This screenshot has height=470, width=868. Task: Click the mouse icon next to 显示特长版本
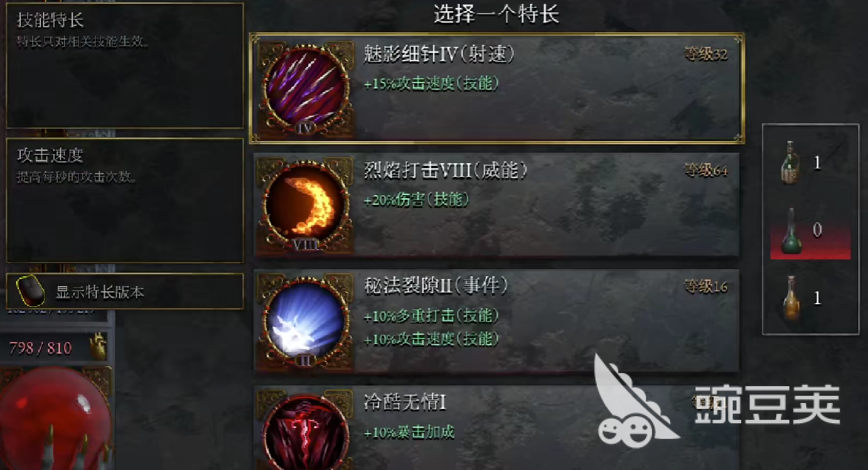pyautogui.click(x=30, y=291)
